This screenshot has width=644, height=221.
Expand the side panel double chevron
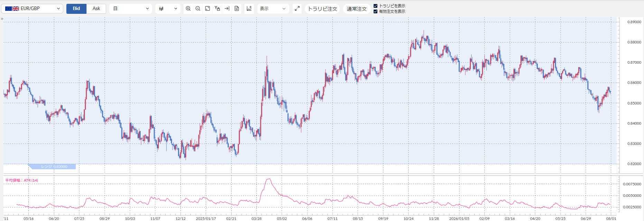(x=2, y=19)
